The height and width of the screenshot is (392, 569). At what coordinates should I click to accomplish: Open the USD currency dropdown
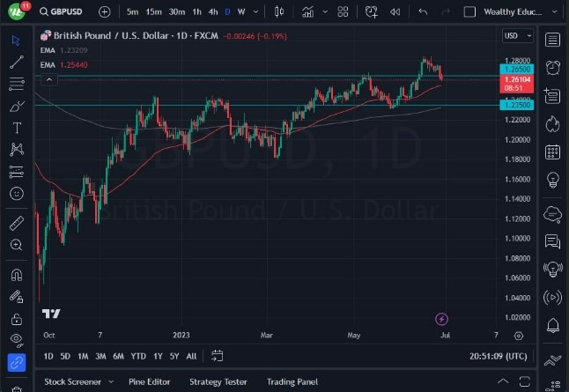518,35
